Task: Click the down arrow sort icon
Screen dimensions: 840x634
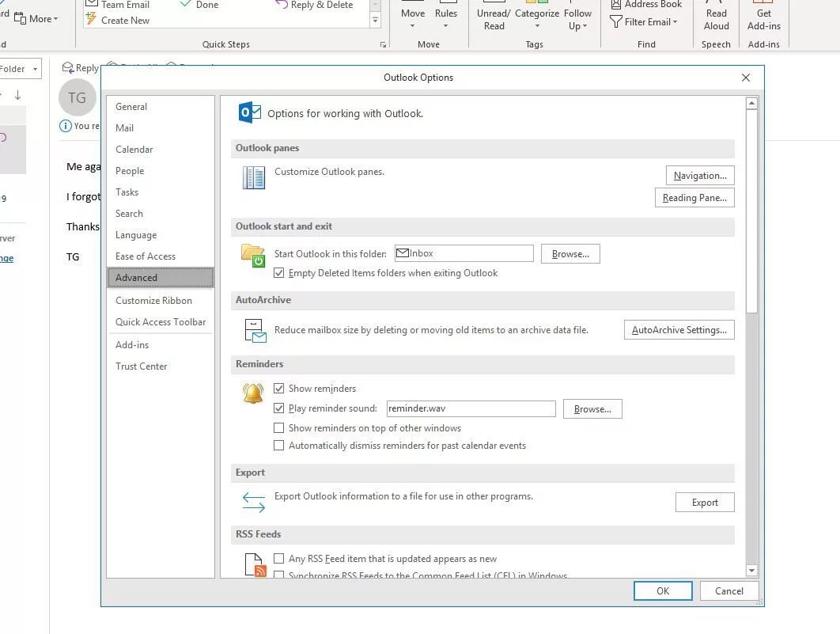Action: click(17, 95)
